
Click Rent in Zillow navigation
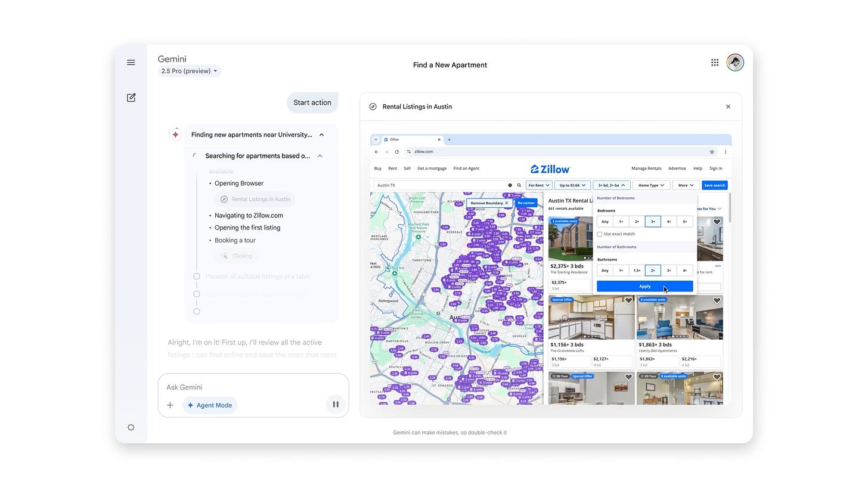393,169
